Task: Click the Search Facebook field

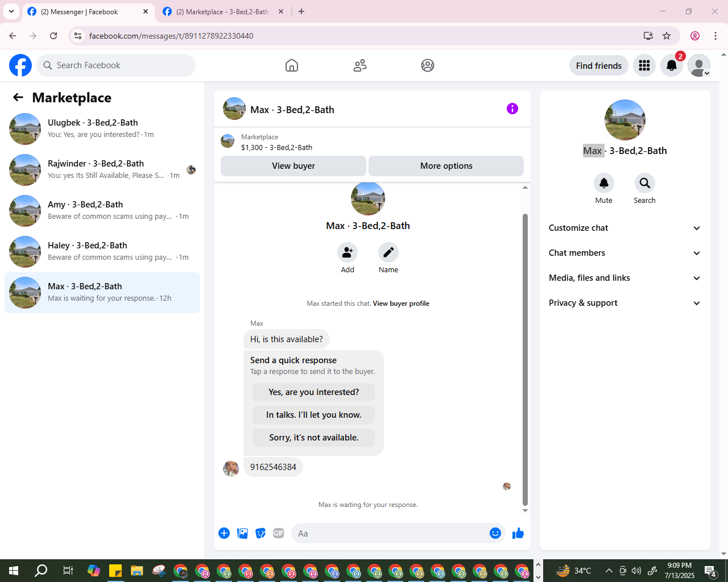Action: (x=116, y=65)
